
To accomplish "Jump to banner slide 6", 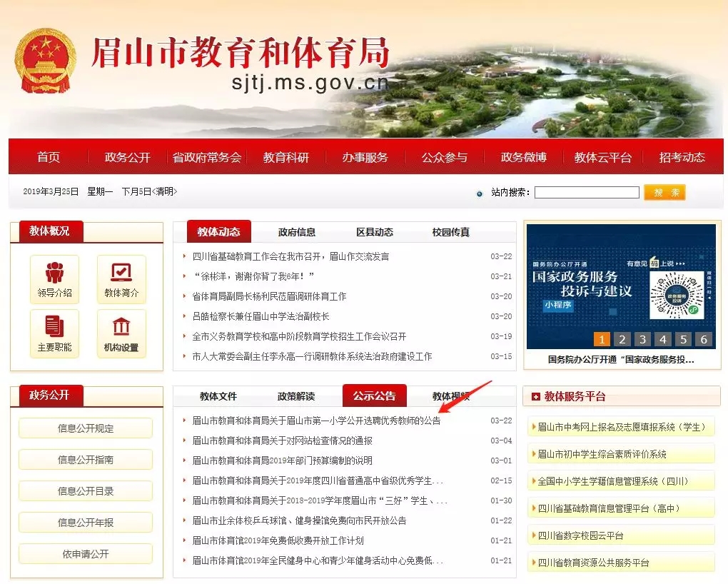I will click(x=704, y=339).
